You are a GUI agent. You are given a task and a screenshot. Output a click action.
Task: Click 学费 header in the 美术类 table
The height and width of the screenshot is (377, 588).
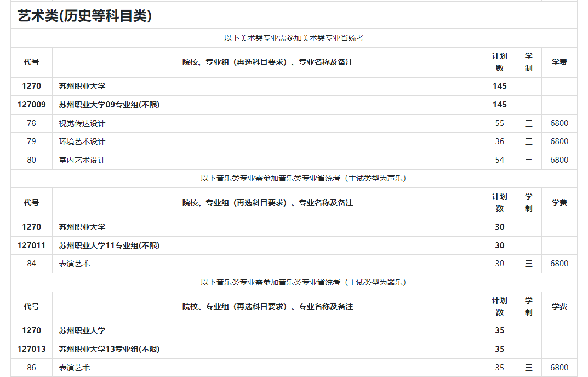click(559, 62)
